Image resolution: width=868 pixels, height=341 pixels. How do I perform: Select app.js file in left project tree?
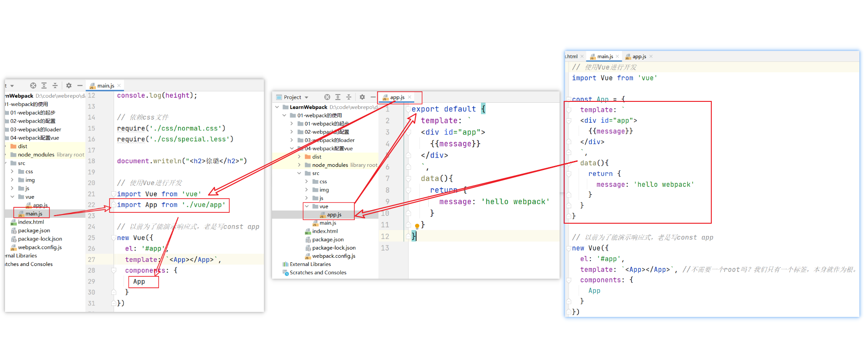(37, 205)
